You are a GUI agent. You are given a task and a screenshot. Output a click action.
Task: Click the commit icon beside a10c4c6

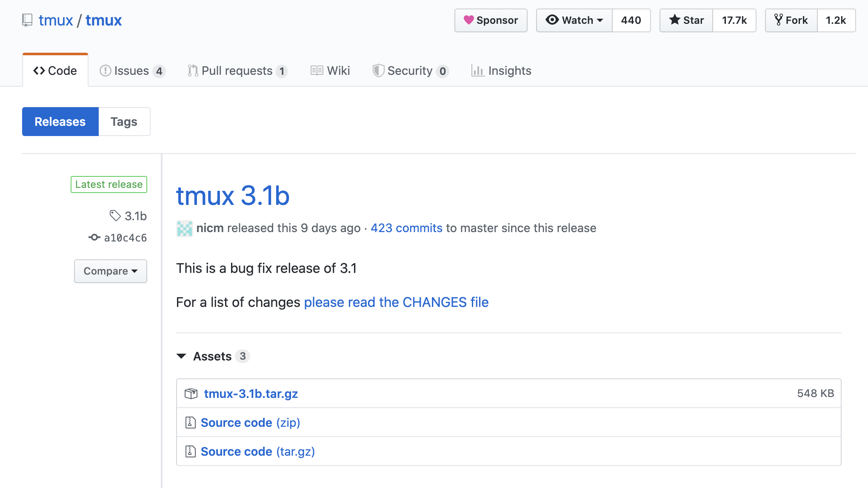pos(94,237)
